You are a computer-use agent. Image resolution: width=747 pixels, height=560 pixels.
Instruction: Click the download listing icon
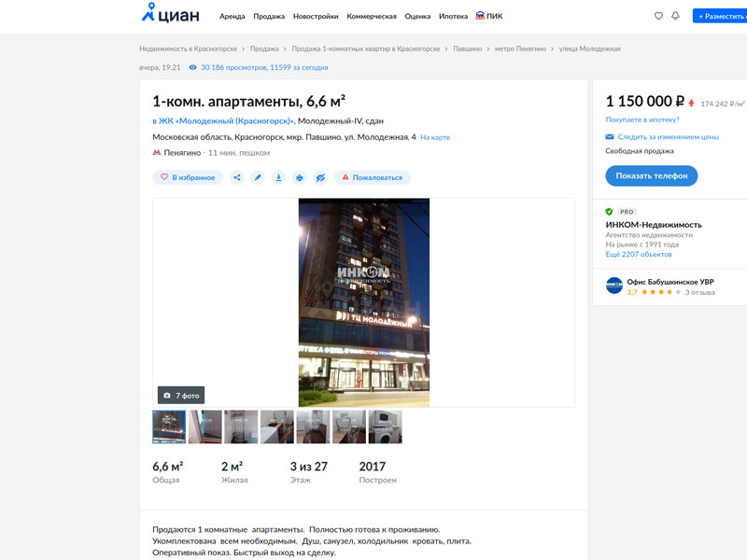(x=278, y=177)
